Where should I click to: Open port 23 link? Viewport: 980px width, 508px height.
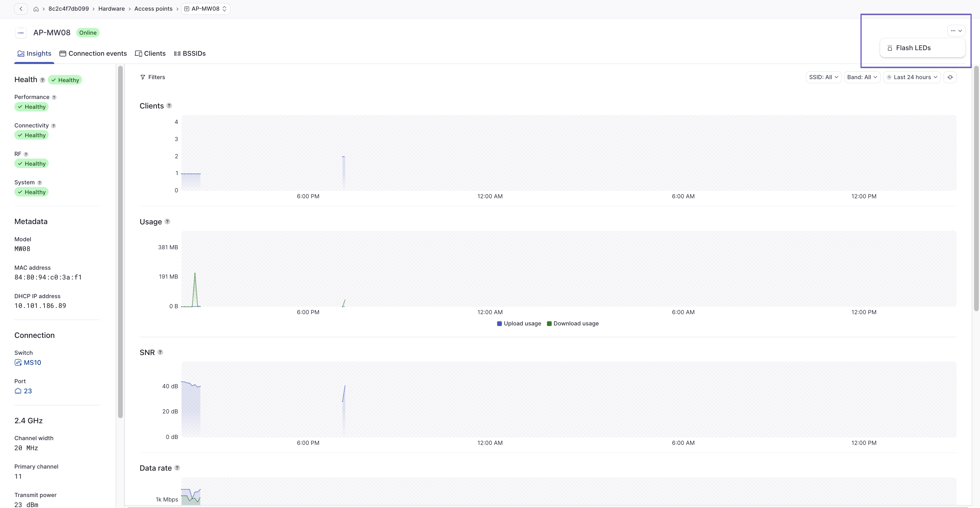pos(28,391)
